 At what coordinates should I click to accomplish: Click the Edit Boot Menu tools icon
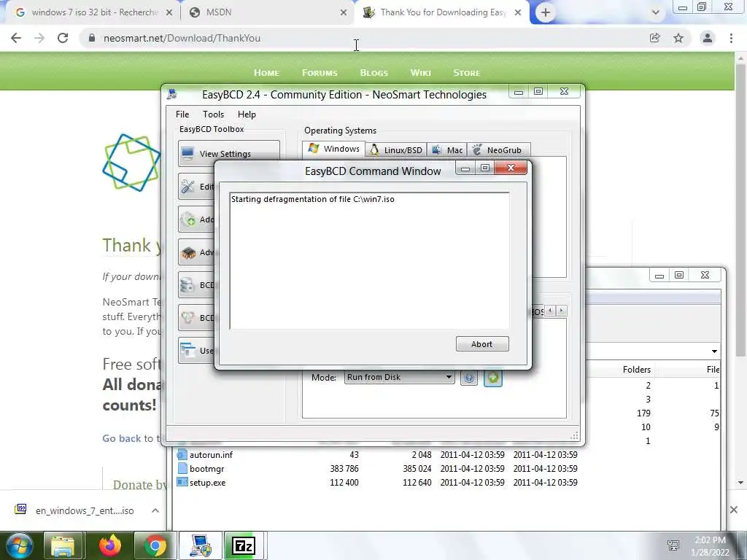tap(187, 186)
